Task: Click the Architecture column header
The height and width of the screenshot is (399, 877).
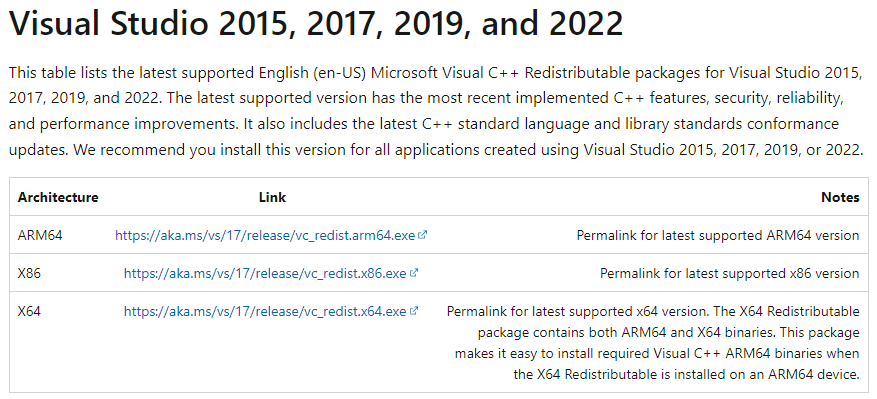Action: point(58,197)
